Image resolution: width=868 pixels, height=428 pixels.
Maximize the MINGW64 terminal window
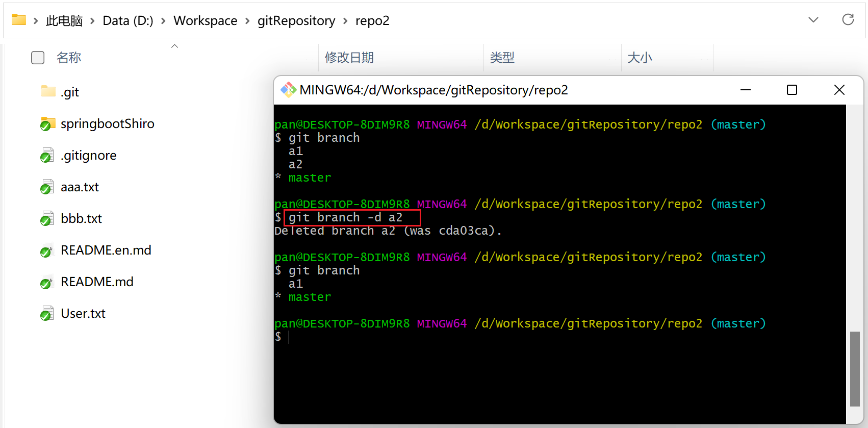(x=792, y=90)
